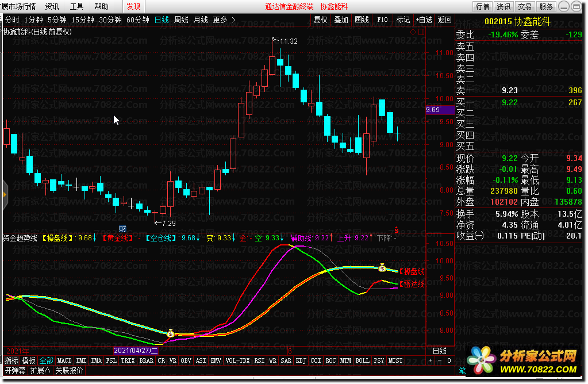
Task: Switch indicator to OBV
Action: click(x=186, y=360)
